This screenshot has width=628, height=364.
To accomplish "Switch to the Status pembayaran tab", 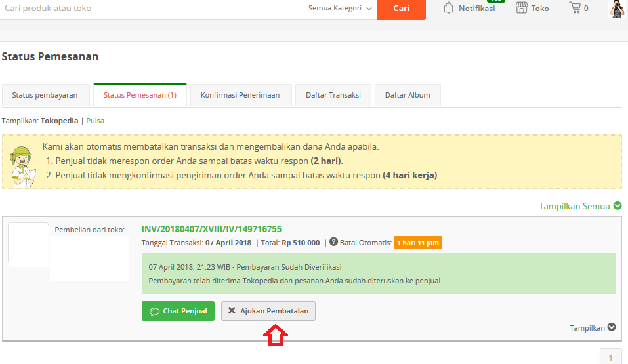I will pyautogui.click(x=46, y=95).
